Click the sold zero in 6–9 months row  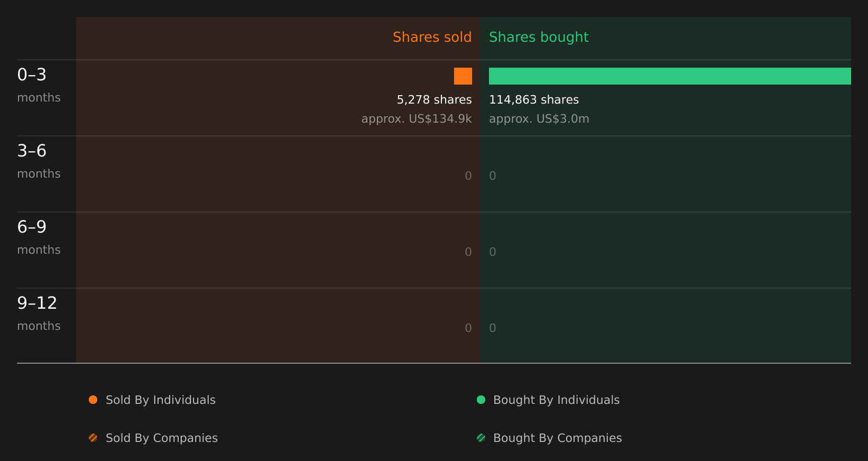click(x=468, y=252)
